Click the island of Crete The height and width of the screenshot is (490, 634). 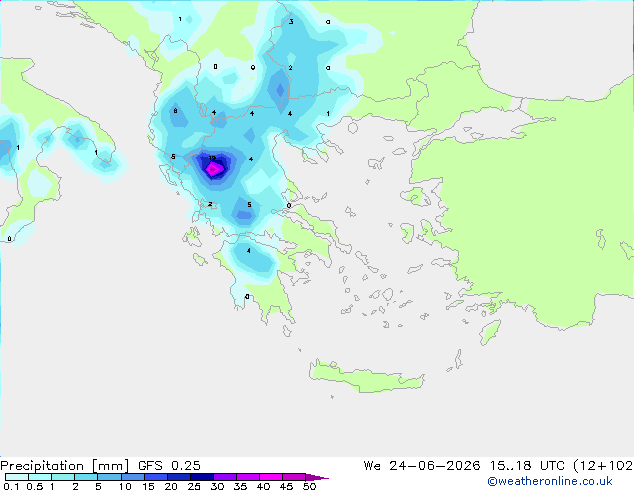[x=366, y=377]
